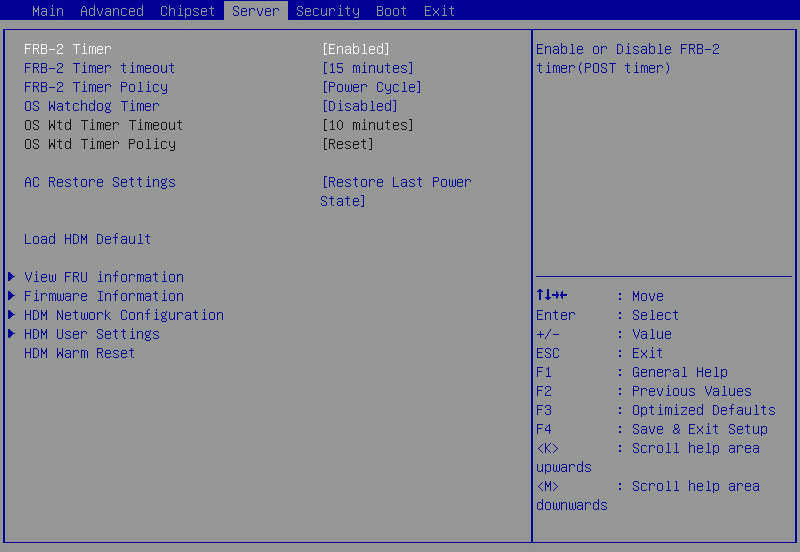
Task: Expand arrow beside View FRU information
Action: [11, 277]
